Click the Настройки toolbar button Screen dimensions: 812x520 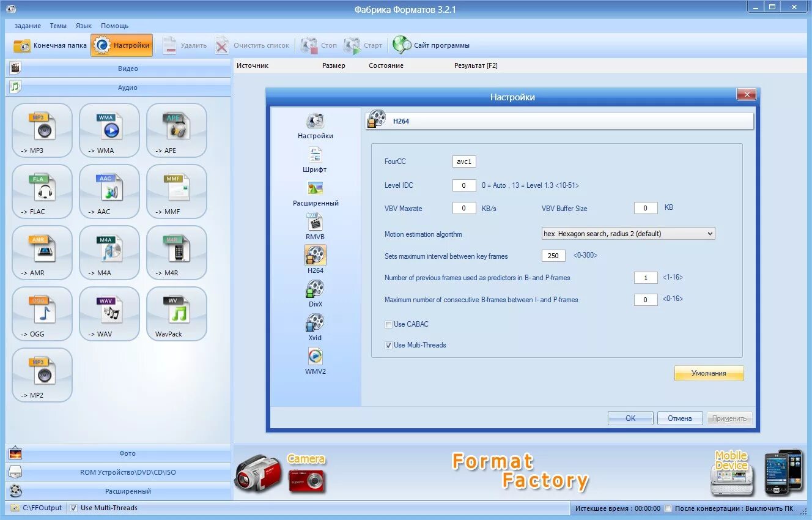point(122,45)
